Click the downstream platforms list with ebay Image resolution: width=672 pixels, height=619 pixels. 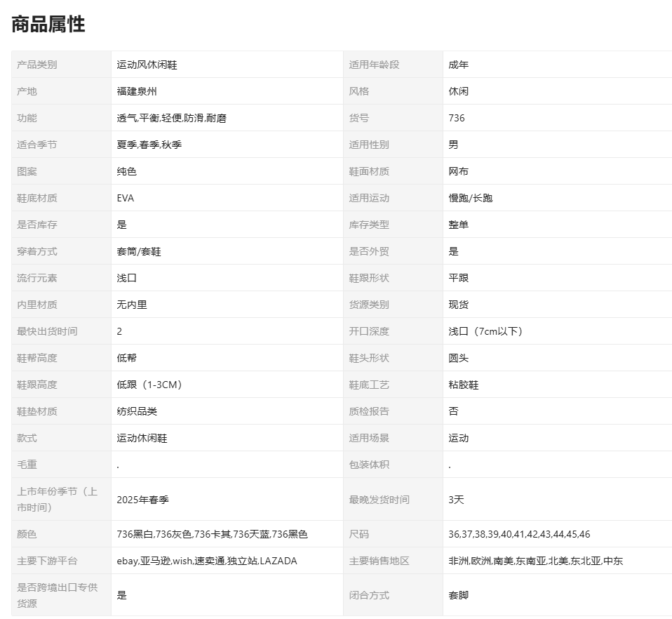[206, 561]
